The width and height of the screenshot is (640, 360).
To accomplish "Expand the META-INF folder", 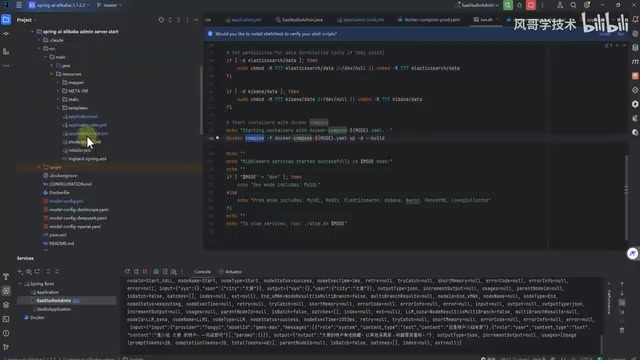I will click(x=58, y=91).
